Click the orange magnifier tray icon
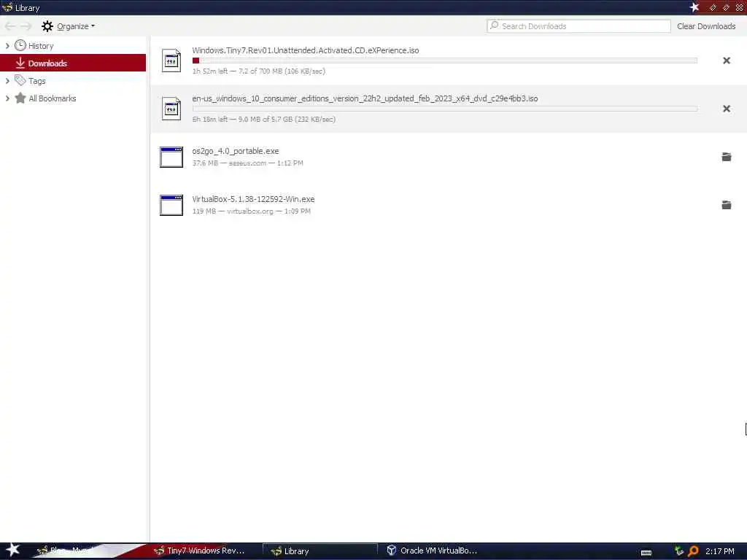The image size is (747, 560). coord(693,551)
